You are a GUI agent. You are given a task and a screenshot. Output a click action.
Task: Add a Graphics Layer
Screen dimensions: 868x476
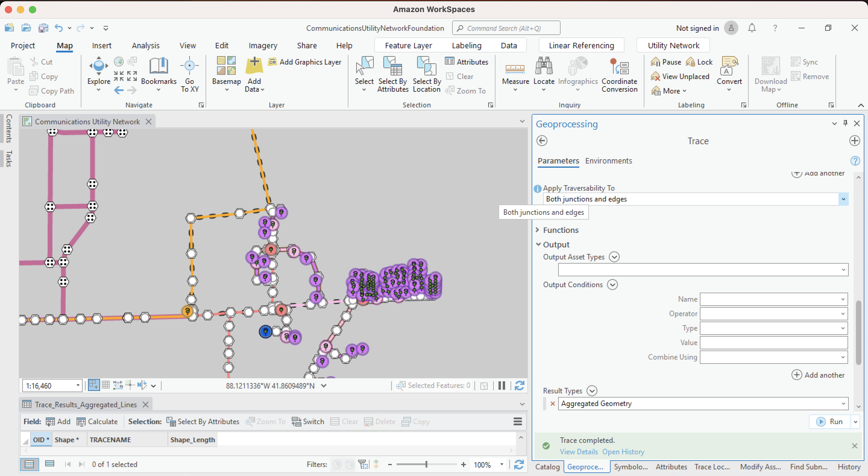tap(305, 62)
